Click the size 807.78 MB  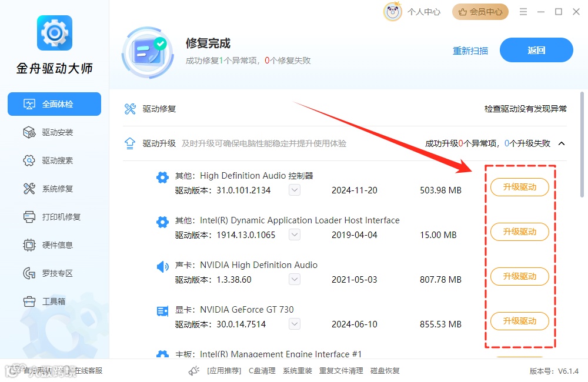(x=440, y=279)
